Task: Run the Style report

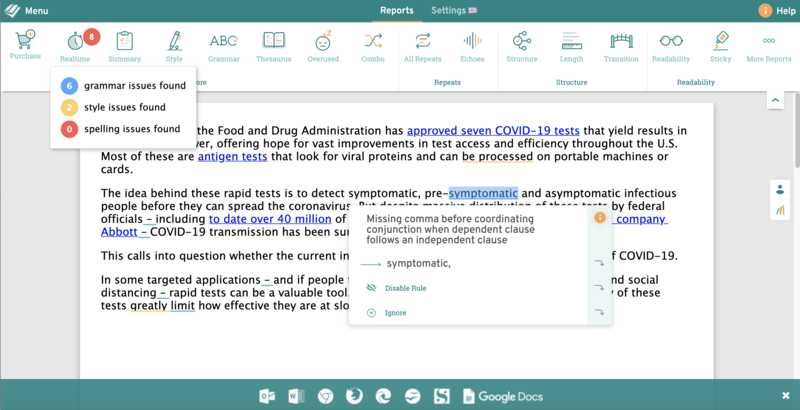Action: (174, 45)
